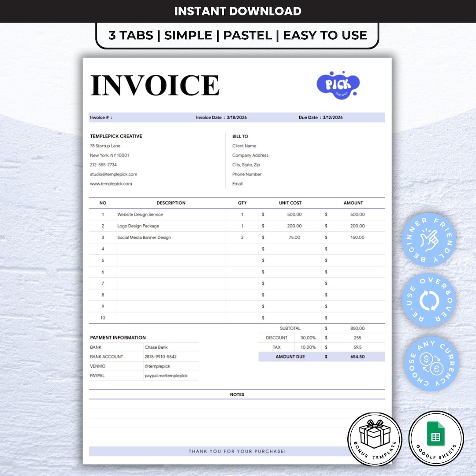Image resolution: width=476 pixels, height=476 pixels.
Task: Click AMOUNT DUE value 654.50
Action: tap(357, 357)
